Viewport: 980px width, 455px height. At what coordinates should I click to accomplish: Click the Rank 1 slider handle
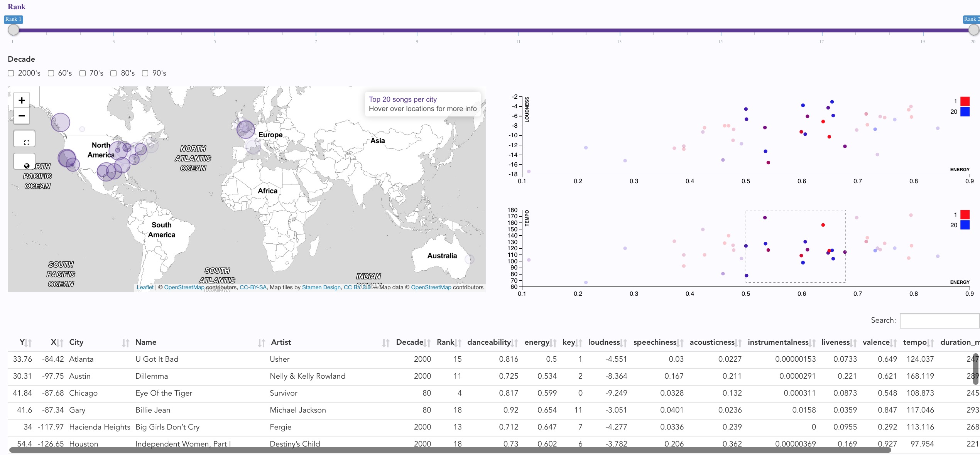[x=14, y=30]
